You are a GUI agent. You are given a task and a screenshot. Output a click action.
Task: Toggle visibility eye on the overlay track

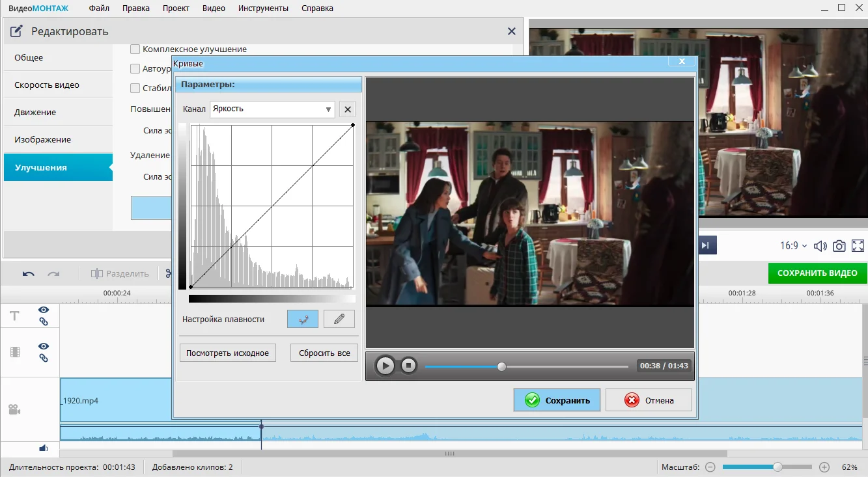pos(44,347)
